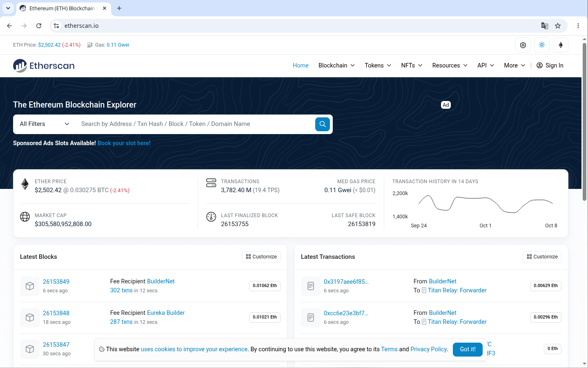Open Titan Relay: Forwarder link under 0x3197aee6f85
The width and height of the screenshot is (588, 368).
click(x=457, y=290)
